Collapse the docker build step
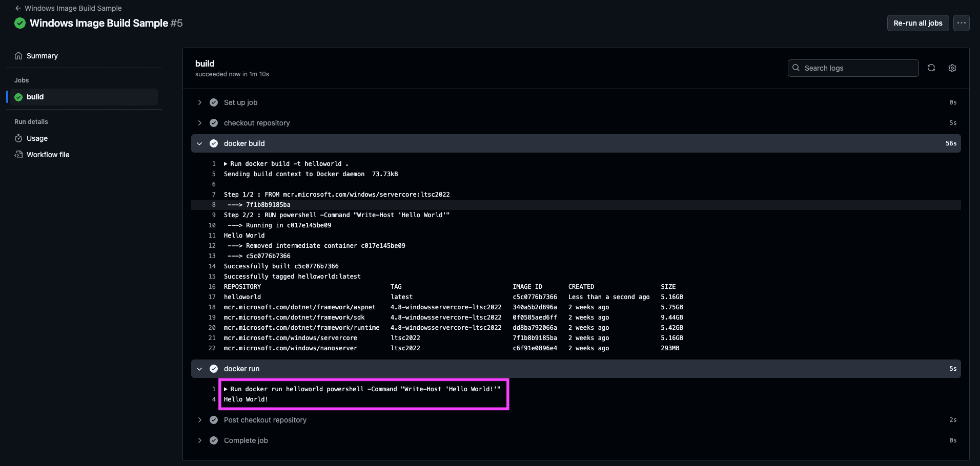 pos(576,143)
